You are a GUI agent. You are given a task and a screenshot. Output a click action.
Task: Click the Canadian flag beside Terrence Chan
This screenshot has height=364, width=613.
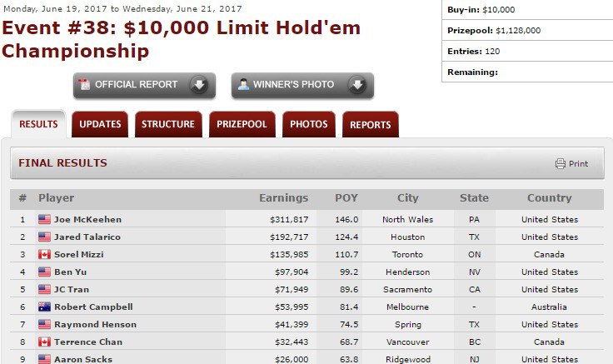[x=45, y=342]
